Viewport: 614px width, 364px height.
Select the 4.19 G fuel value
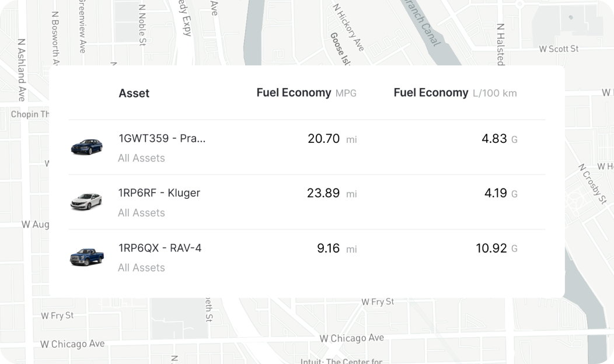point(501,193)
